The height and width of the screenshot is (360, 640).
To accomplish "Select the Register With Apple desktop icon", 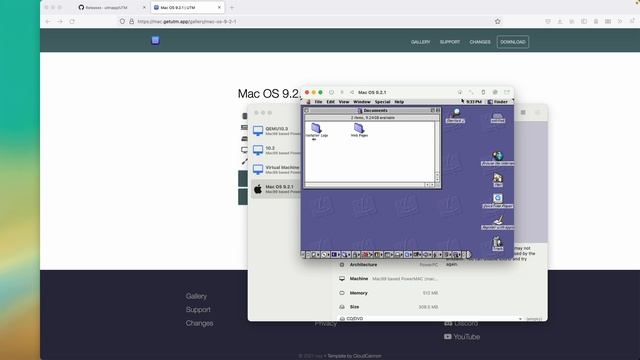I will point(498,222).
